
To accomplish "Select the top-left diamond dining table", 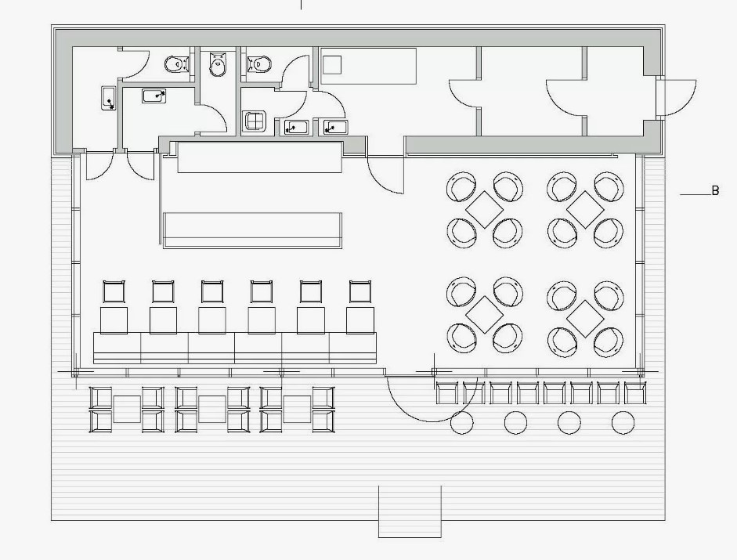I will 485,209.
